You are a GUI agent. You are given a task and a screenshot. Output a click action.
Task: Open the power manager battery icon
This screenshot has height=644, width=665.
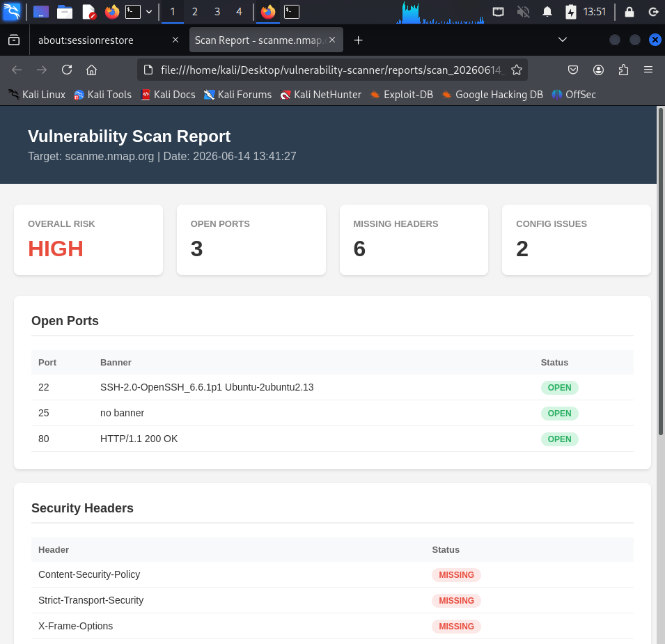coord(571,11)
